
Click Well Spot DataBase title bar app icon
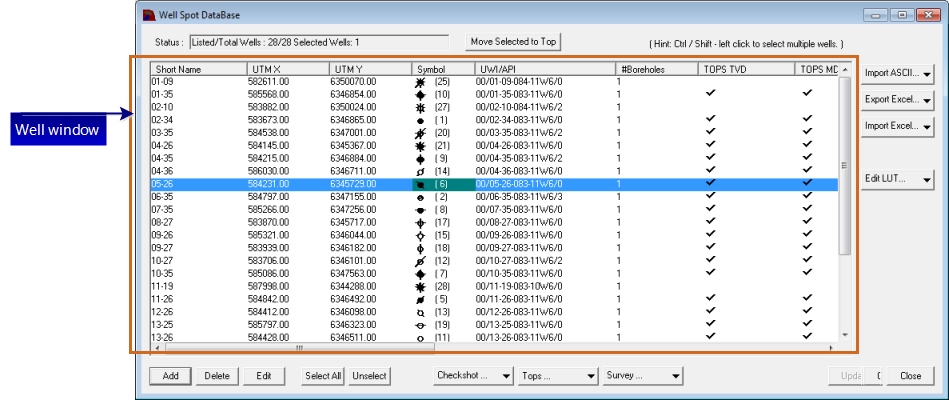148,14
